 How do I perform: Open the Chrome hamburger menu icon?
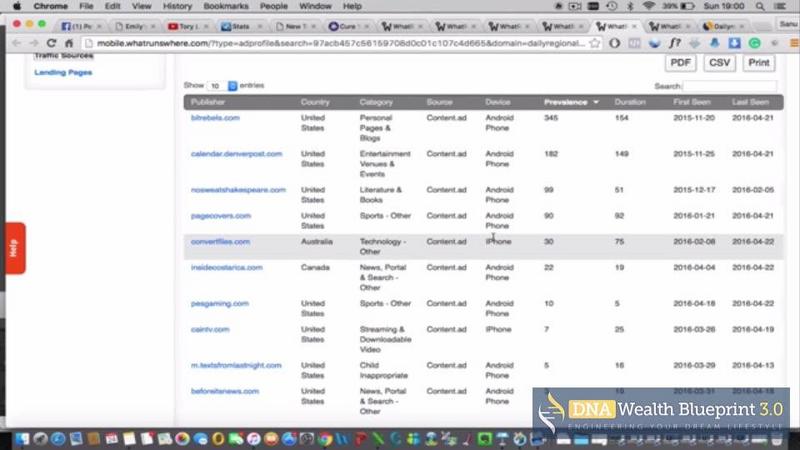[x=795, y=43]
